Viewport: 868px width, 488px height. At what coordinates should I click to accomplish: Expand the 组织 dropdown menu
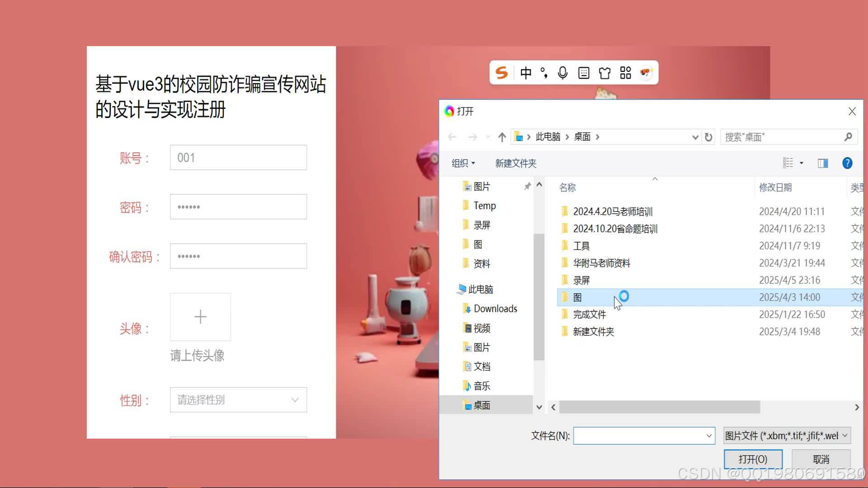463,163
